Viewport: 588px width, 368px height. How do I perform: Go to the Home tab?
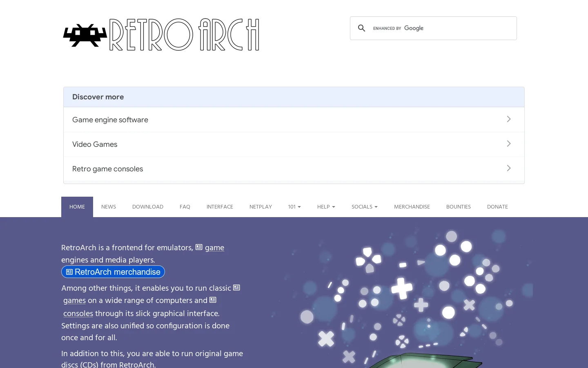point(77,207)
